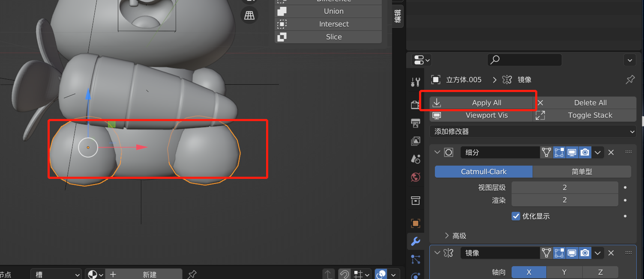Viewport: 644px width, 279px height.
Task: Open the View Layer properties tab
Action: [x=415, y=141]
